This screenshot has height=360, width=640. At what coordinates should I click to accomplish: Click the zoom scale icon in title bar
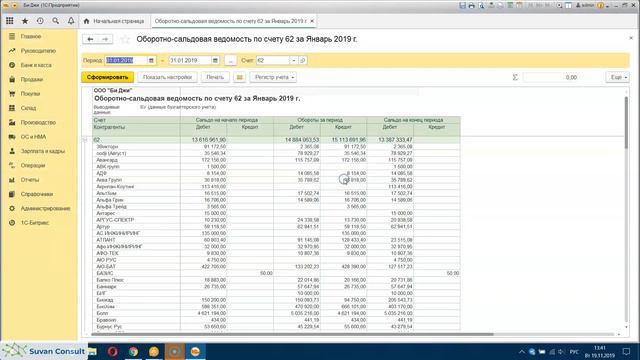point(560,5)
